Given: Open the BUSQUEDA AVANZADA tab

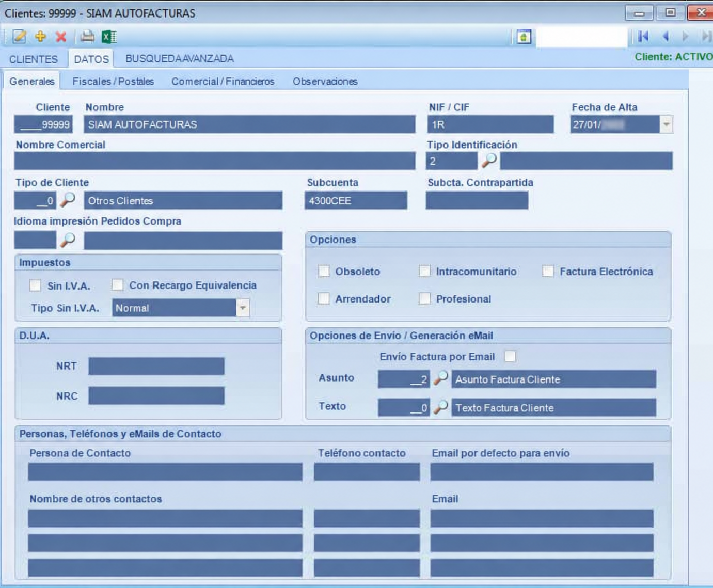Looking at the screenshot, I should [180, 59].
